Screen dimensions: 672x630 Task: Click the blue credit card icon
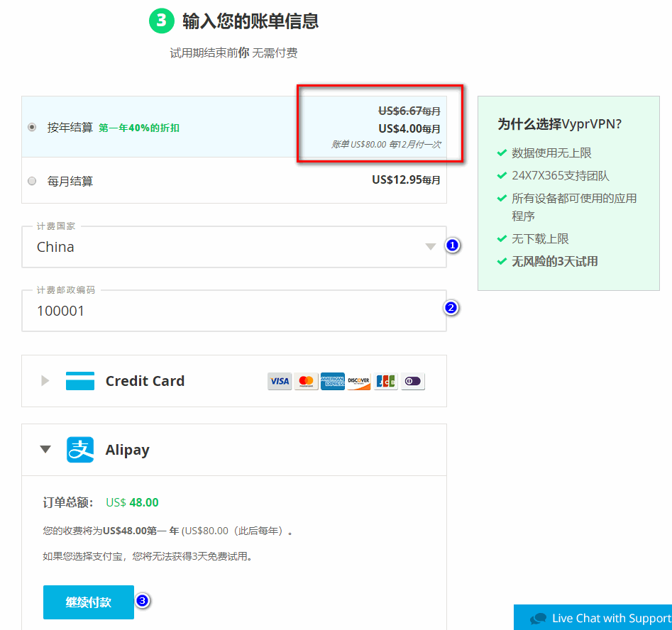(x=80, y=380)
